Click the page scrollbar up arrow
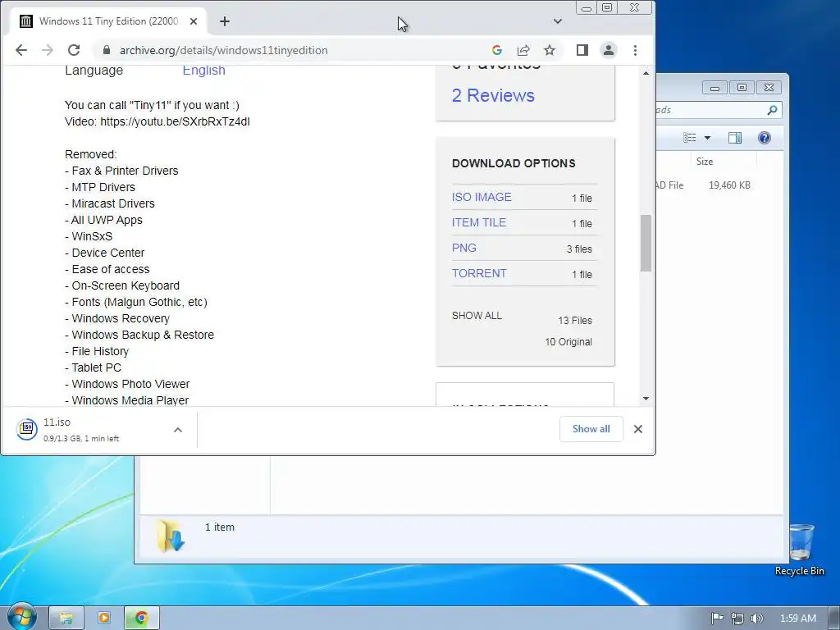 click(x=646, y=73)
